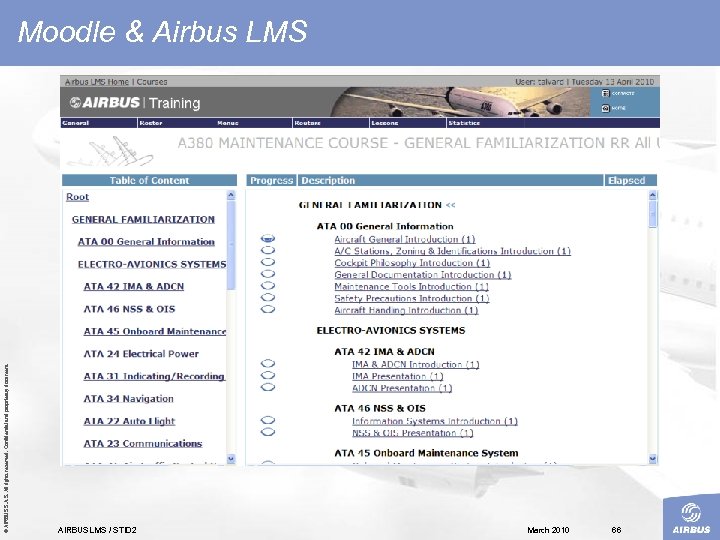Click the Airbus Training logo

pos(135,102)
